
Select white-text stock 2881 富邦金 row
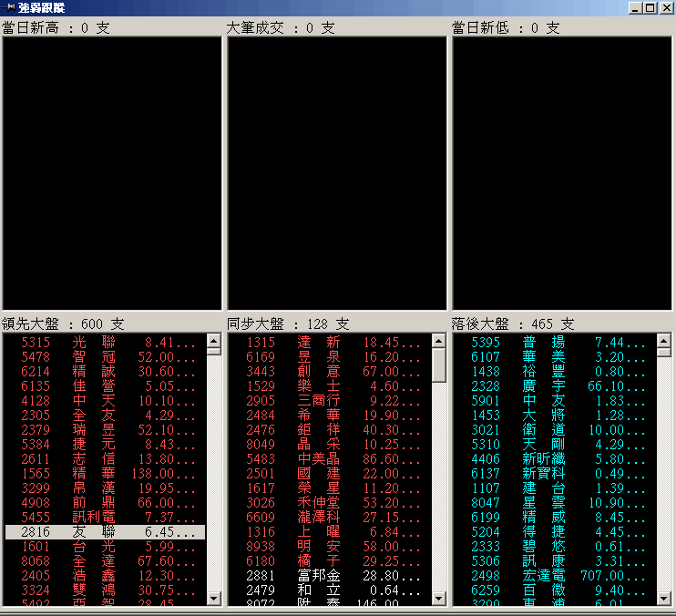click(x=328, y=576)
